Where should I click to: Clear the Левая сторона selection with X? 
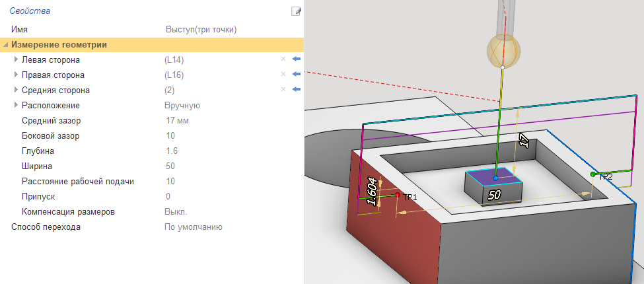(x=283, y=59)
